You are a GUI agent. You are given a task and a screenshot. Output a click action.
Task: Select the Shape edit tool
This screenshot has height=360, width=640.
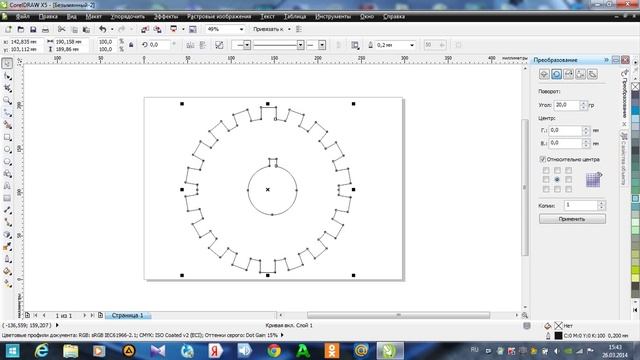pos(7,76)
